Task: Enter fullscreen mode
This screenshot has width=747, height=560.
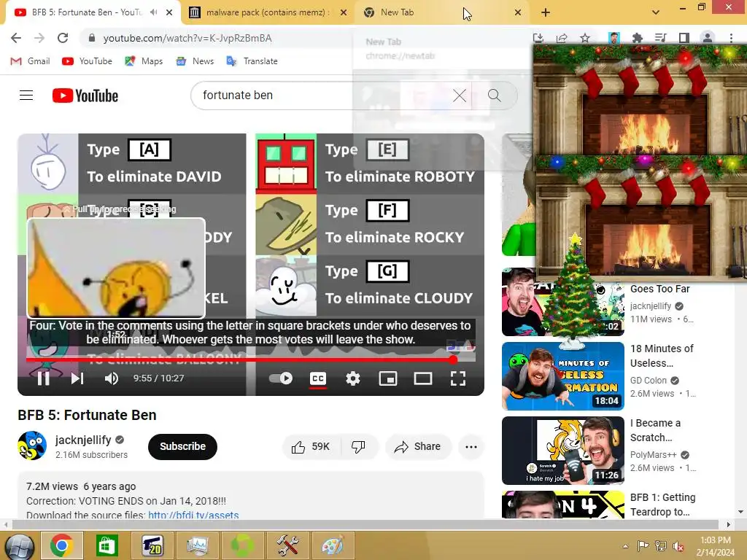Action: pyautogui.click(x=458, y=378)
